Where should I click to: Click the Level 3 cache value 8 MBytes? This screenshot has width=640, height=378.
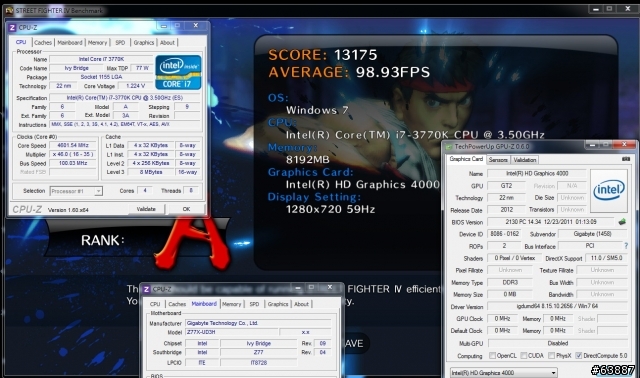click(151, 172)
